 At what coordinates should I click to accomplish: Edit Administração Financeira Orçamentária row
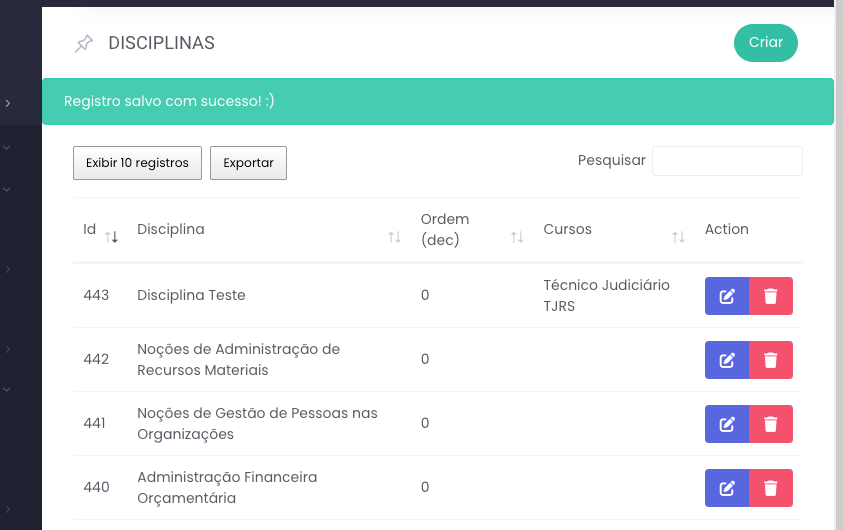coord(727,488)
